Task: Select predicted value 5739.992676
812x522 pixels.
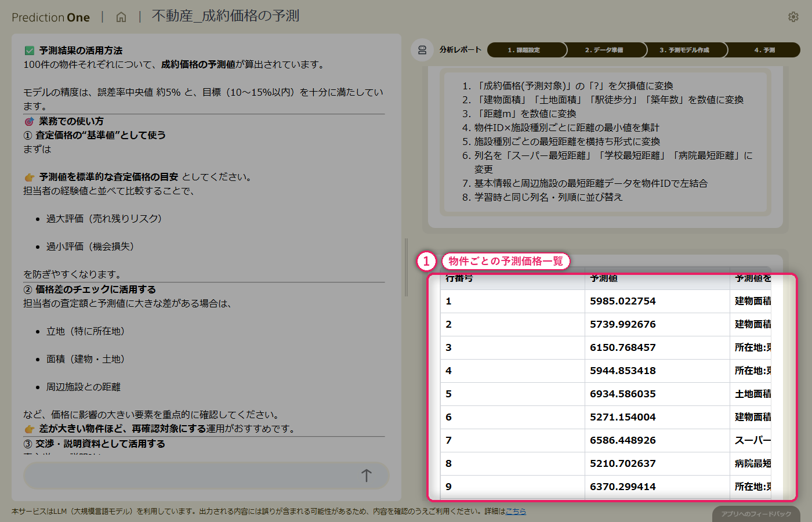Action: (x=623, y=324)
